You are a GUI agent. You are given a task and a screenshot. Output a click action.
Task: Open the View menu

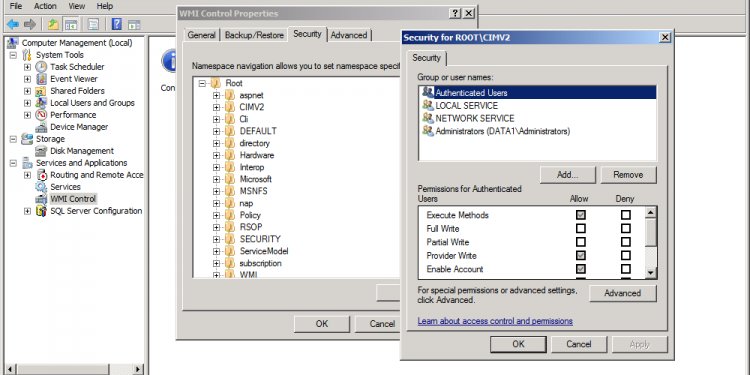click(77, 6)
